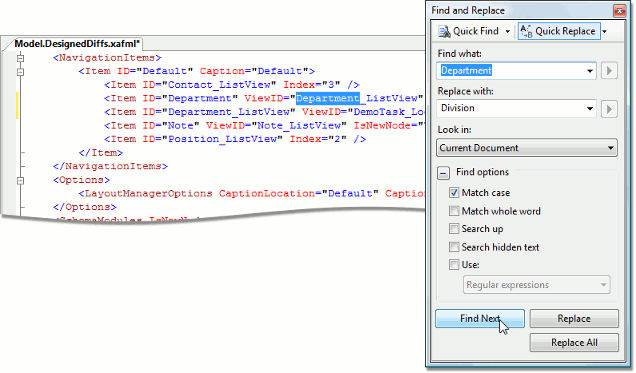Collapse the NavigationItems node in the editor margin
Screen dimensions: 636x373
click(x=20, y=58)
